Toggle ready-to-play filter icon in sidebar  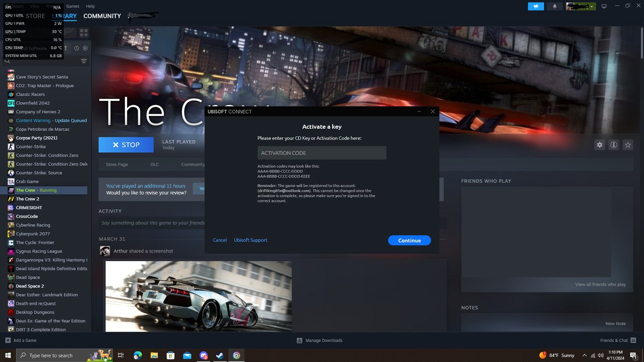[x=85, y=48]
